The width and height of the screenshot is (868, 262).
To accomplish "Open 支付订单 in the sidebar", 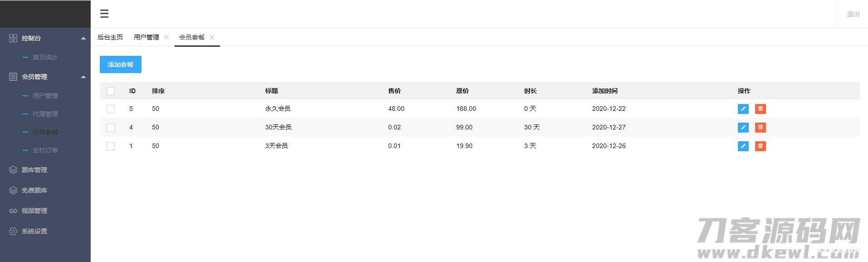I will click(x=45, y=150).
